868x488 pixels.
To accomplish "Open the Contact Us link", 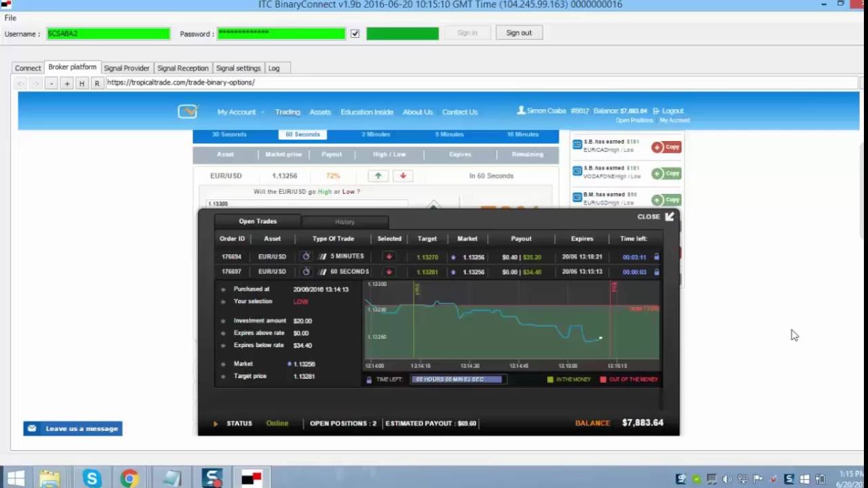I will click(460, 112).
